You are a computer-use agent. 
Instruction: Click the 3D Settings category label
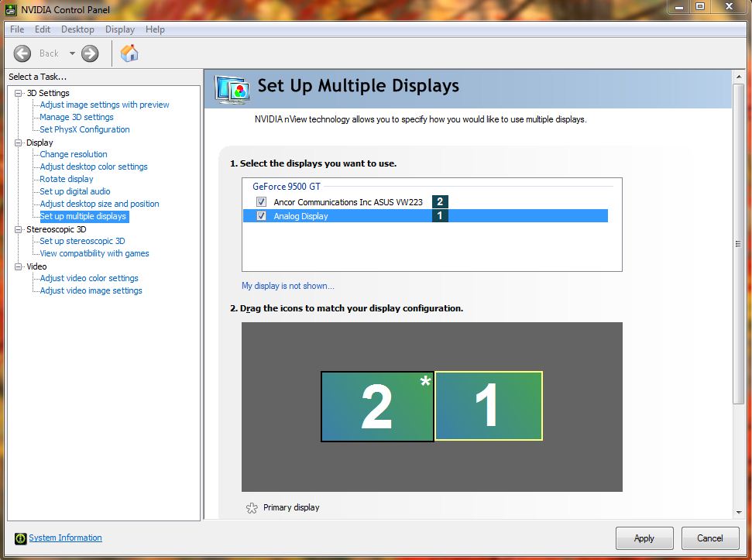48,93
